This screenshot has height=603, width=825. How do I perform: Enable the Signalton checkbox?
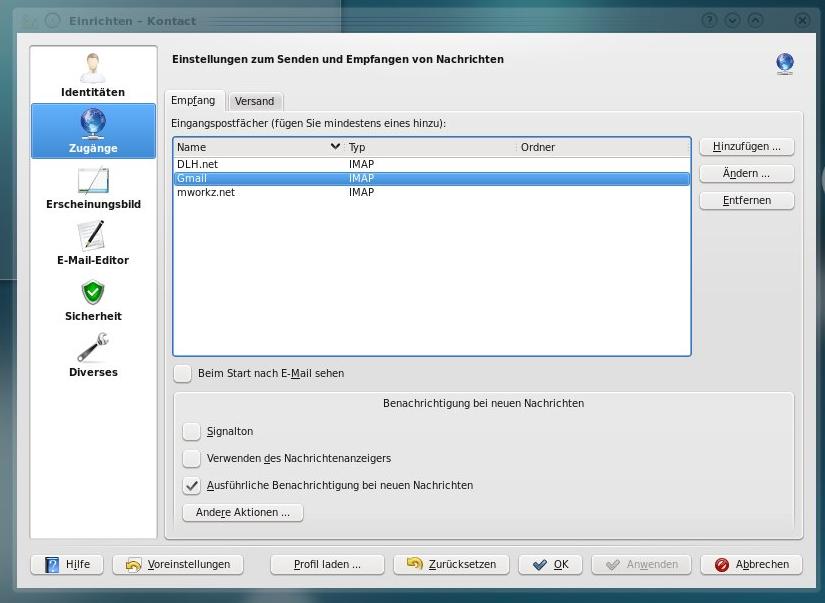pyautogui.click(x=192, y=432)
